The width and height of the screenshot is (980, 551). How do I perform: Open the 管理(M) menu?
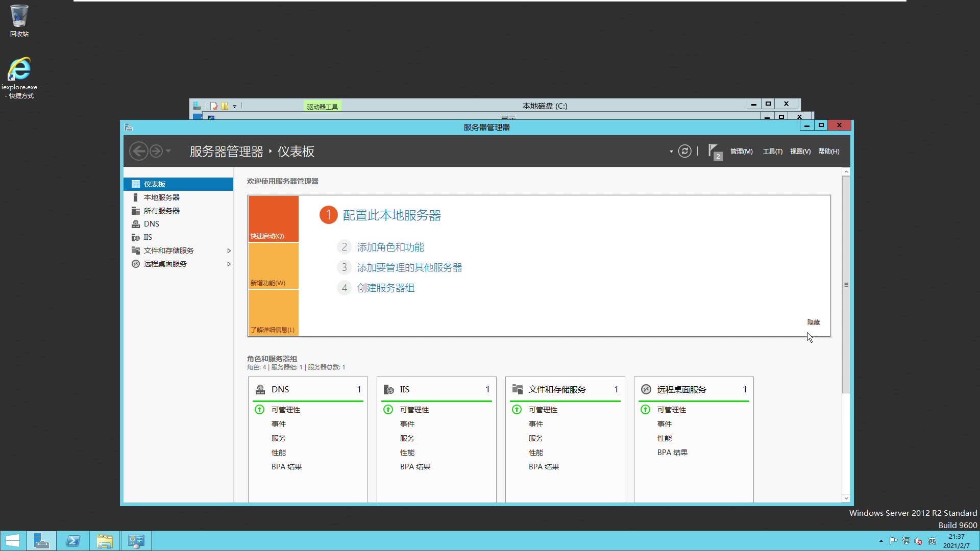(741, 152)
